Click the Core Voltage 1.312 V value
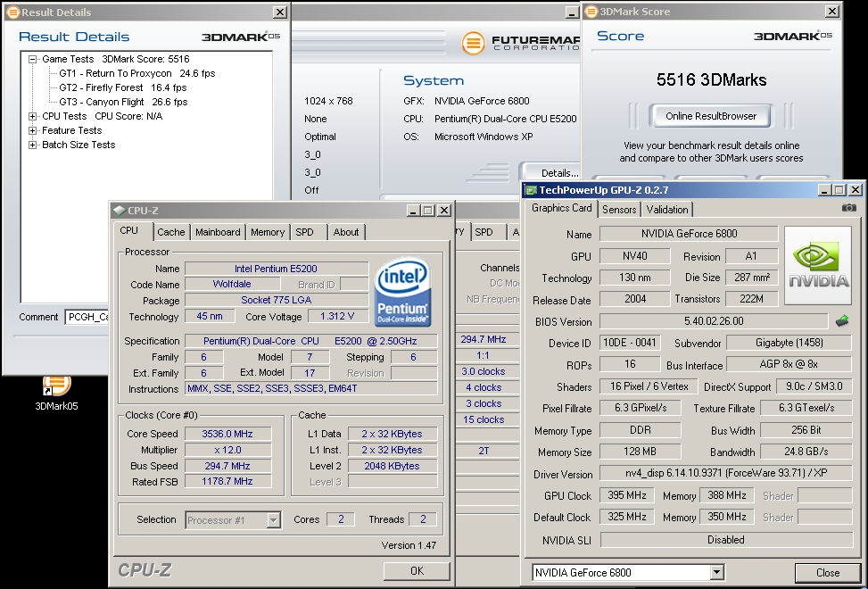868x589 pixels. point(338,317)
